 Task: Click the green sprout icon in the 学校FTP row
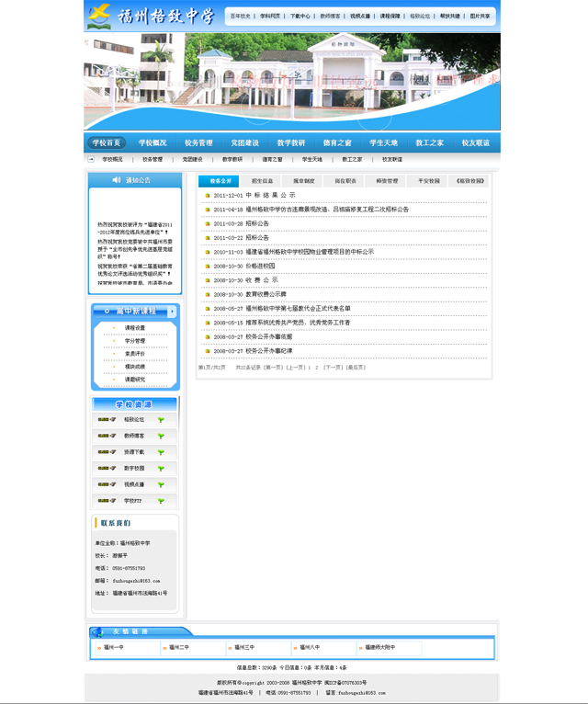click(x=161, y=501)
